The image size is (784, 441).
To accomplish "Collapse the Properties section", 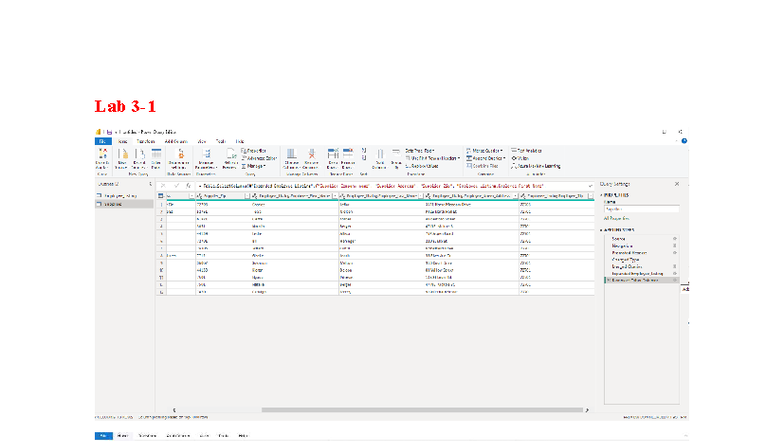I will (x=601, y=195).
